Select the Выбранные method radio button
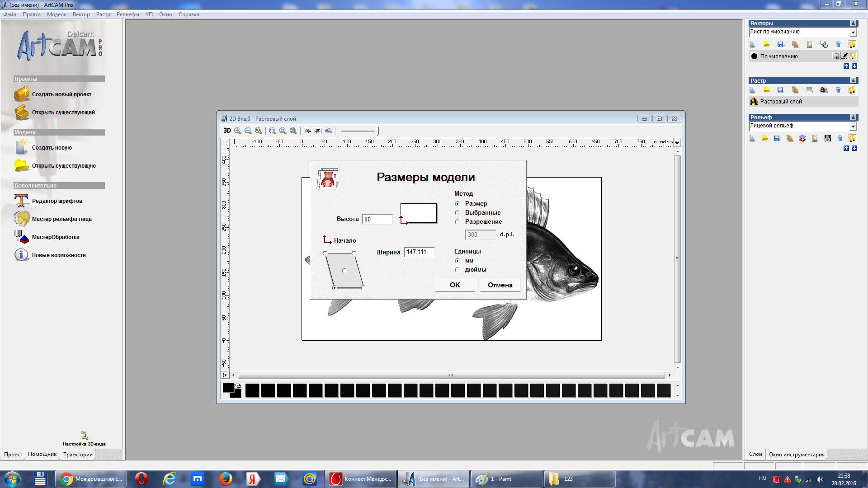The height and width of the screenshot is (488, 868). pyautogui.click(x=458, y=212)
